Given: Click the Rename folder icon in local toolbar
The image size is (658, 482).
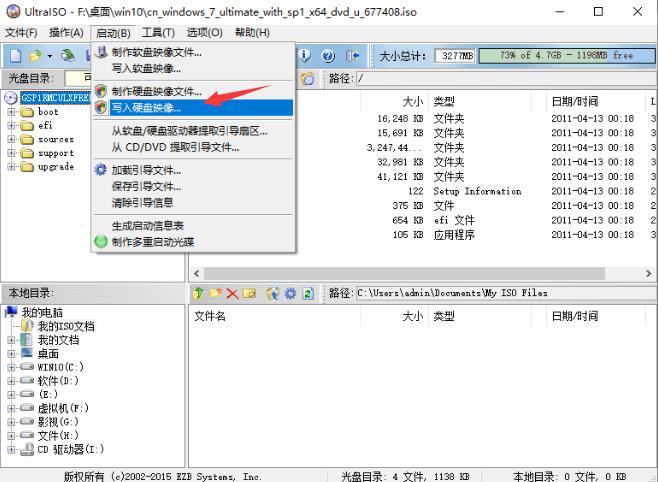Looking at the screenshot, I should click(249, 293).
